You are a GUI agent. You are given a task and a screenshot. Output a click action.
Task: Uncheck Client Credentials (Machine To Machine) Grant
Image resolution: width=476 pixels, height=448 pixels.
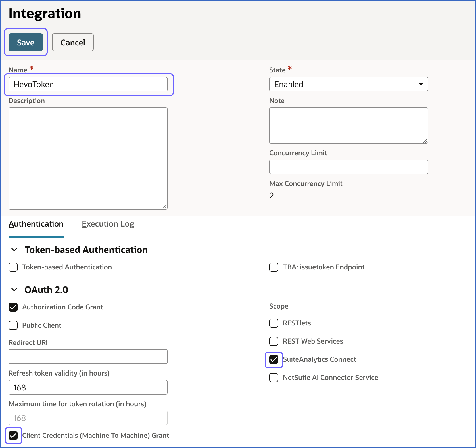[x=13, y=436]
